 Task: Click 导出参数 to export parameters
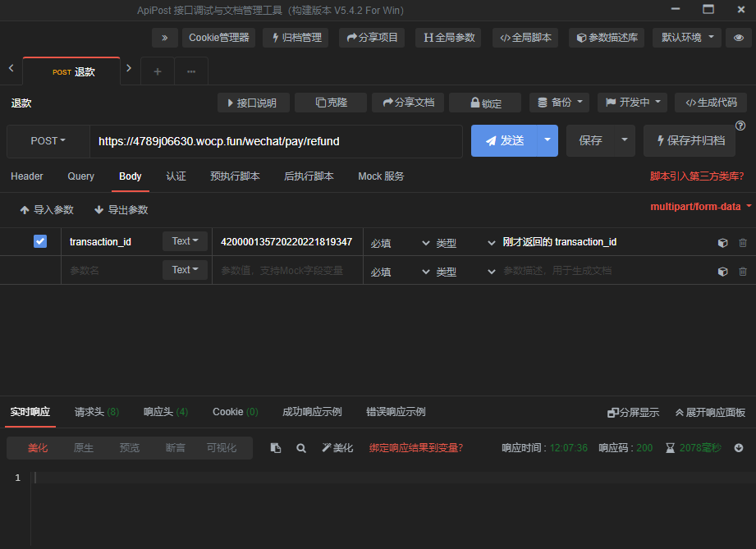121,210
